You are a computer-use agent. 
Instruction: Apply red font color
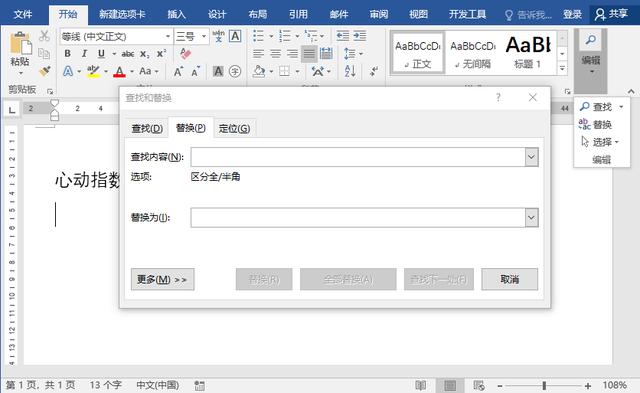click(119, 72)
